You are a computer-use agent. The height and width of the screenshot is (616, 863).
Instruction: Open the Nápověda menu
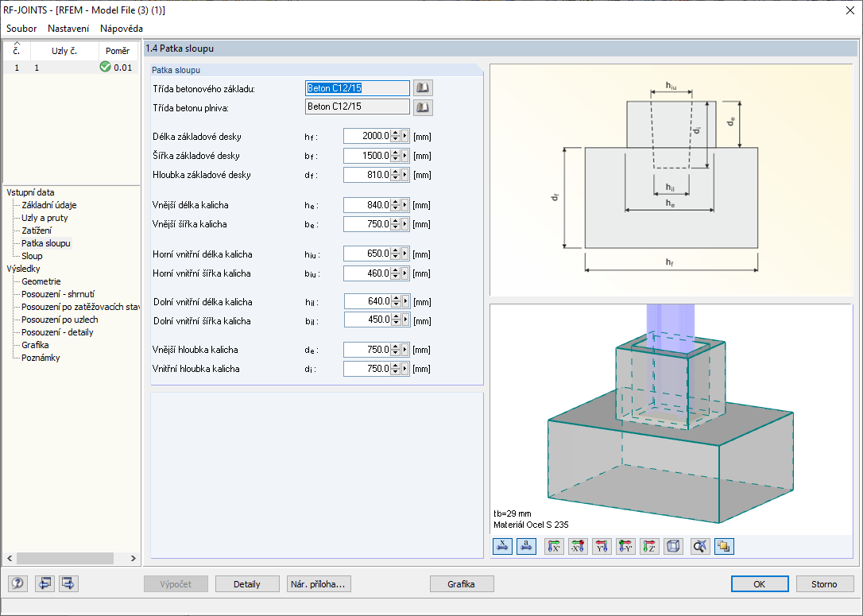click(122, 29)
